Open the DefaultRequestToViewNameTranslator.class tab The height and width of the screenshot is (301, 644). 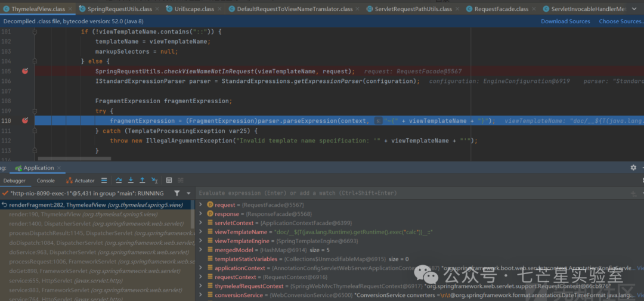click(x=295, y=8)
